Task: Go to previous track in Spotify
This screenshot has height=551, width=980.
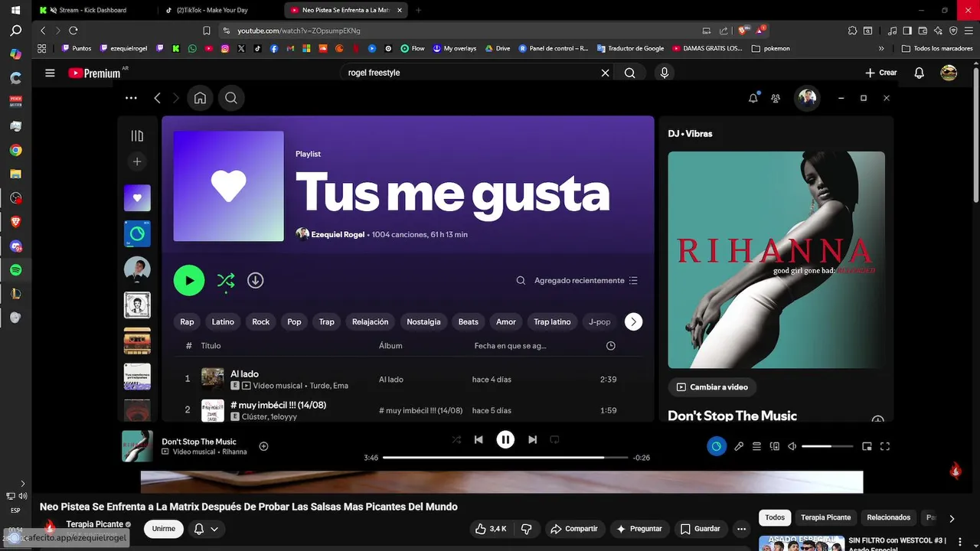Action: pos(479,439)
